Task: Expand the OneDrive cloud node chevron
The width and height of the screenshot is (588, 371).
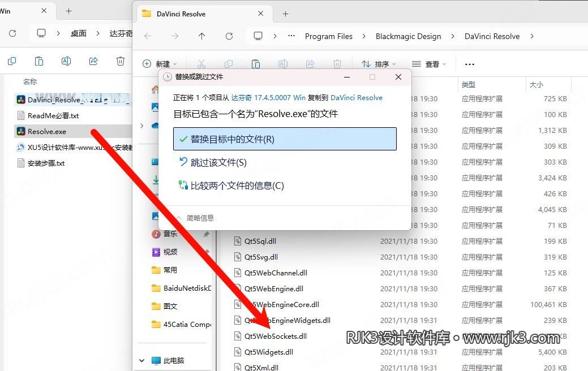Action: tap(141, 126)
